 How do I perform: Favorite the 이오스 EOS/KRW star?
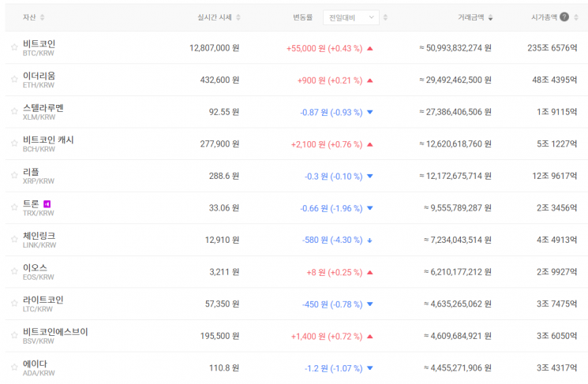tap(14, 271)
